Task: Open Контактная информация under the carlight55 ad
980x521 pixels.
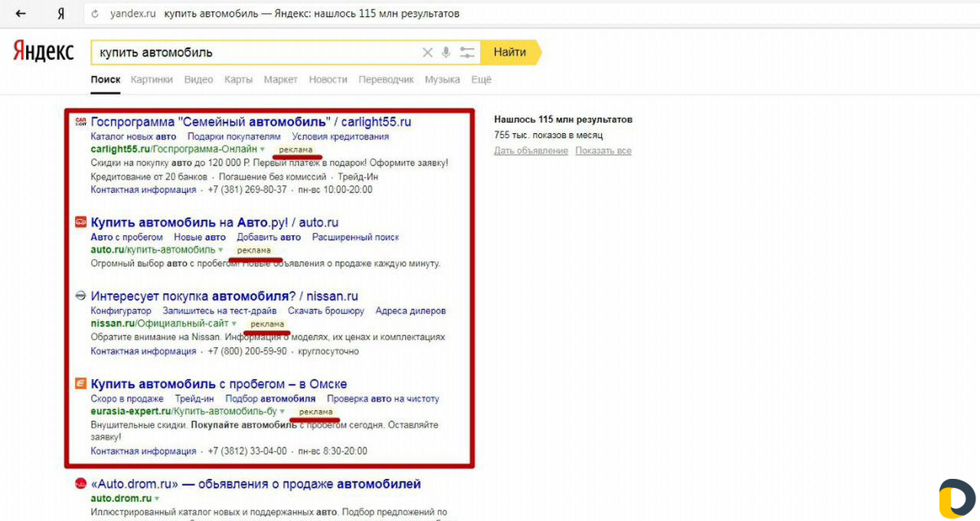Action: [143, 189]
